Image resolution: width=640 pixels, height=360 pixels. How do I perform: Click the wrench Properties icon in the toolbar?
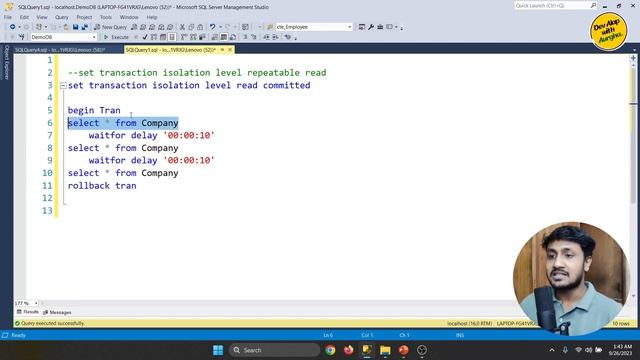pyautogui.click(x=371, y=27)
